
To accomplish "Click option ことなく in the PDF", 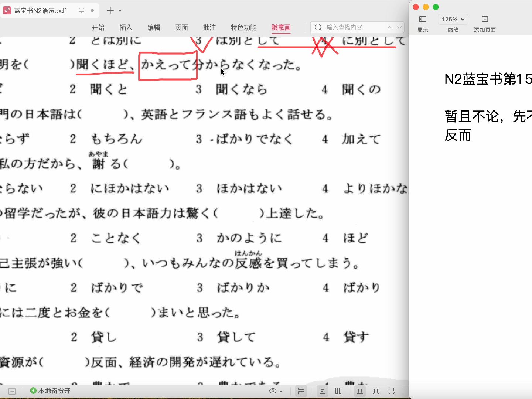I will pyautogui.click(x=116, y=238).
